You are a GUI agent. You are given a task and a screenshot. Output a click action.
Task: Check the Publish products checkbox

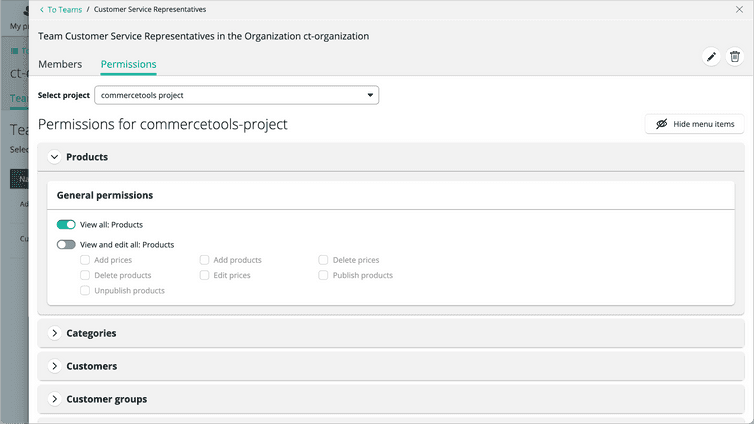323,275
